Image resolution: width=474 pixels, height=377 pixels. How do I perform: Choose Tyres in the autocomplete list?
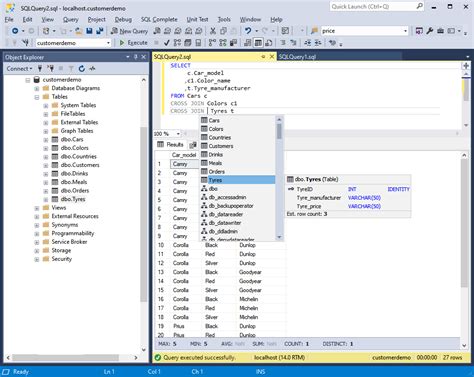coord(238,180)
